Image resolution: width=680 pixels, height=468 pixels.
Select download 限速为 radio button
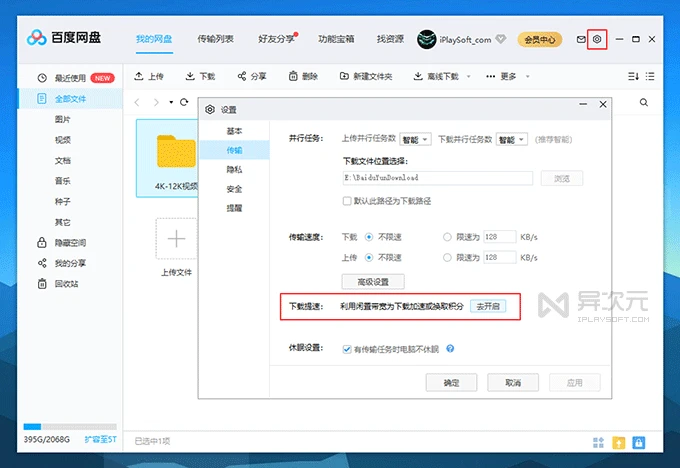tap(447, 237)
